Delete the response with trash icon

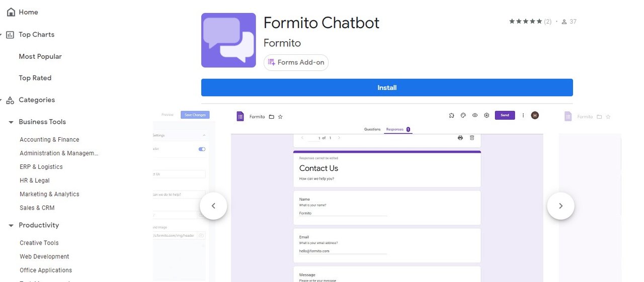tap(472, 138)
